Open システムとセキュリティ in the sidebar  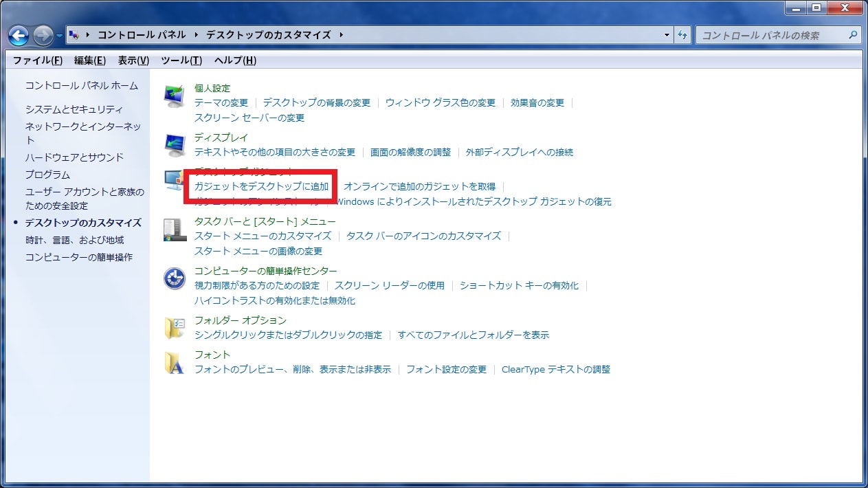tap(74, 109)
